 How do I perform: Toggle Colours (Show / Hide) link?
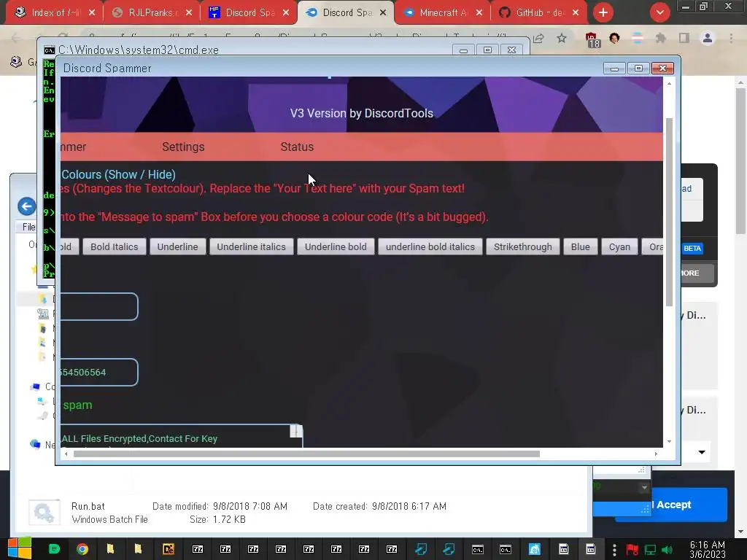click(118, 174)
